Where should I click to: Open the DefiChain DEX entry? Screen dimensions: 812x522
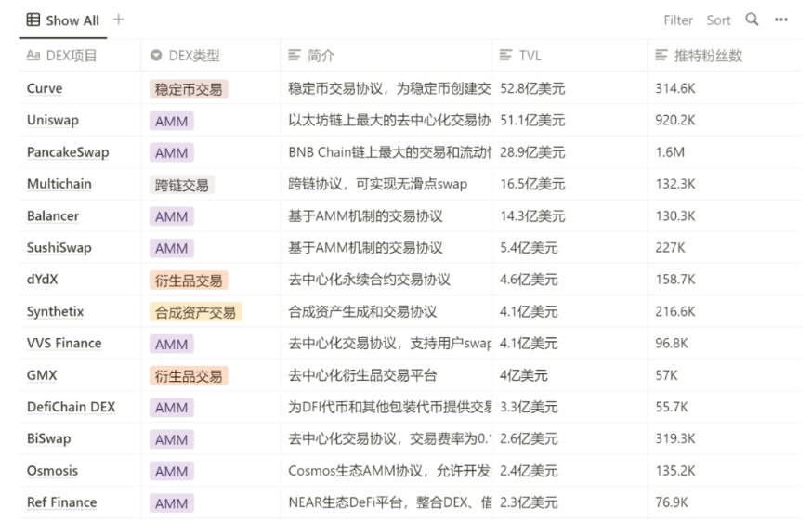[71, 407]
